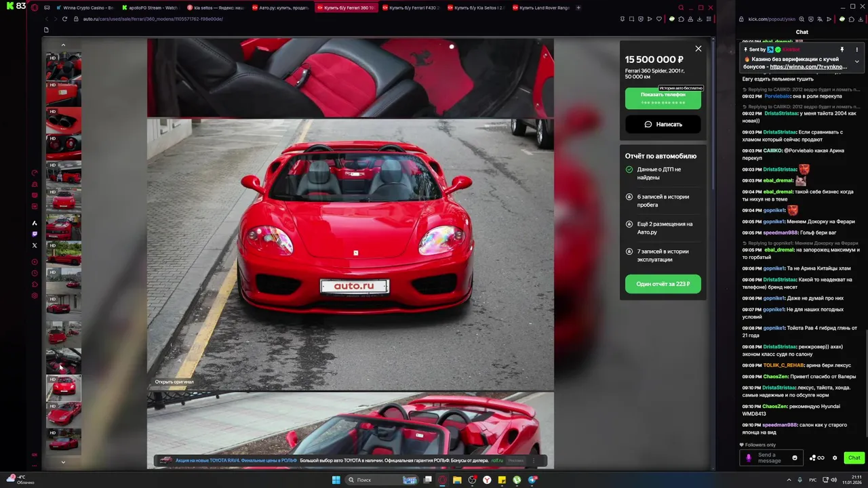Open the Открыть оригинал link on photo
The width and height of the screenshot is (868, 488).
(174, 382)
